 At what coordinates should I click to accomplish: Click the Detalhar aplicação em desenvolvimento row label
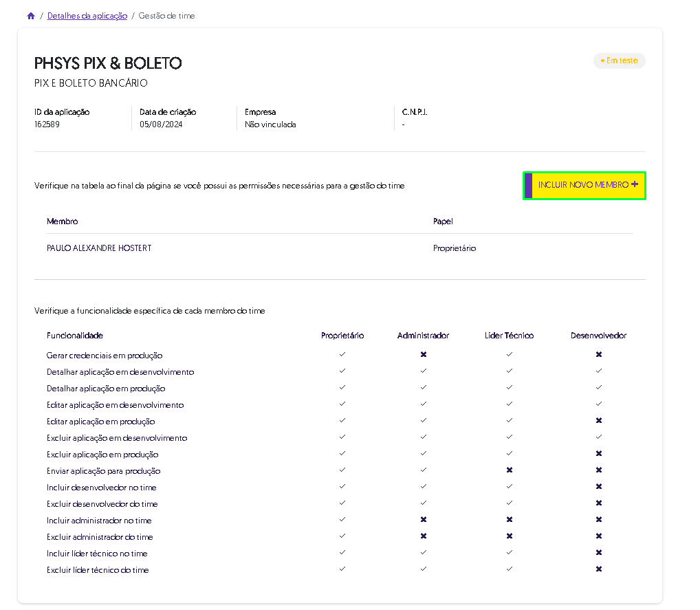[x=120, y=373]
